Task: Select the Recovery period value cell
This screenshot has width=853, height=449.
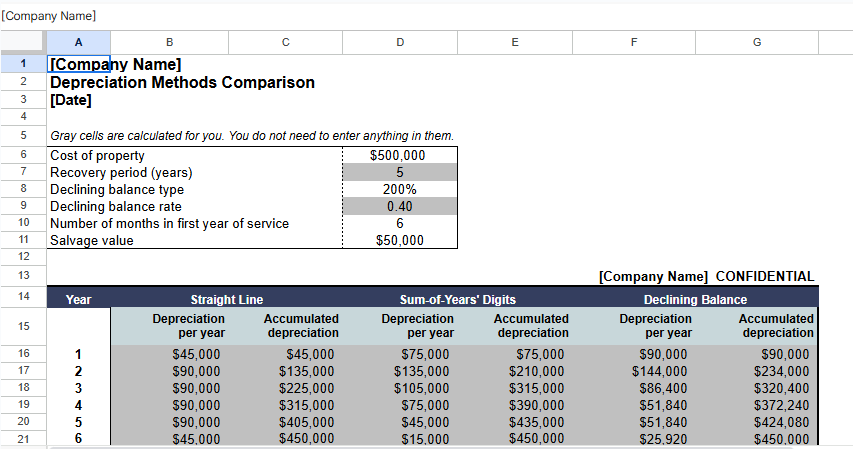Action: tap(399, 172)
